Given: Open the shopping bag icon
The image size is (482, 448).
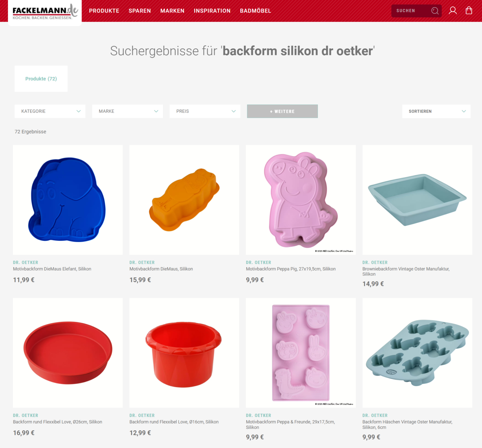Looking at the screenshot, I should (469, 11).
